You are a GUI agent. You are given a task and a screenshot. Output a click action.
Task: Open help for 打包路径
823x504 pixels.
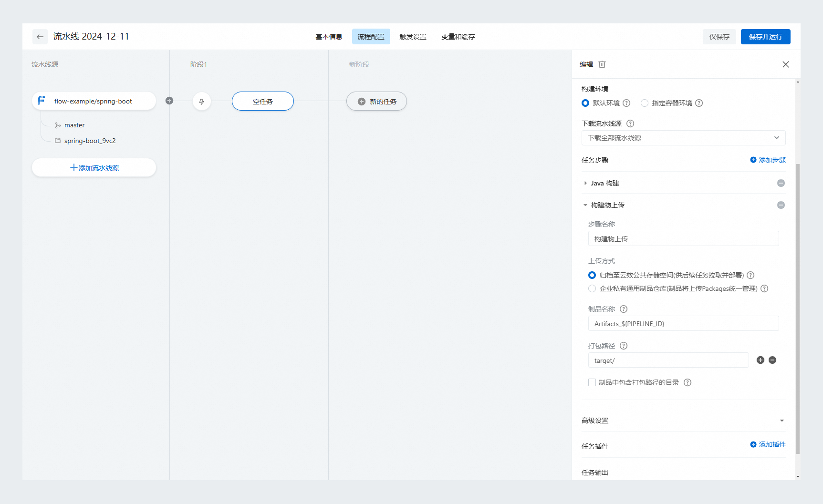coord(624,346)
